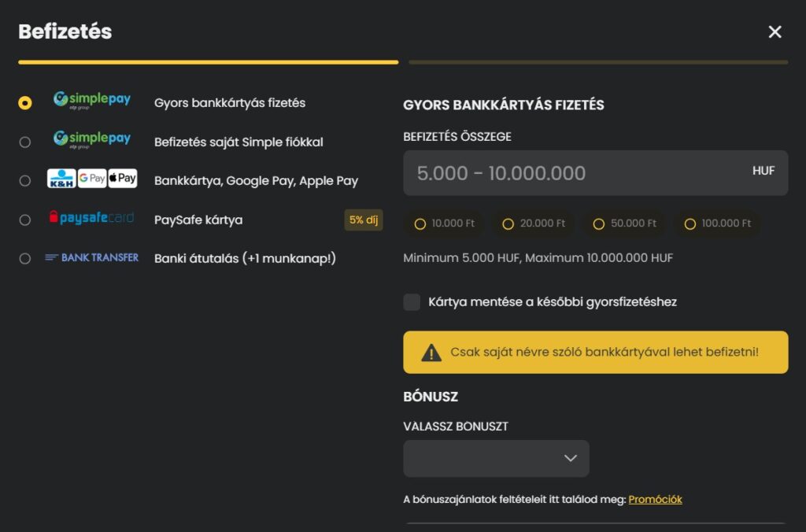Close the Befizetés dialog
This screenshot has width=806, height=532.
click(x=775, y=31)
